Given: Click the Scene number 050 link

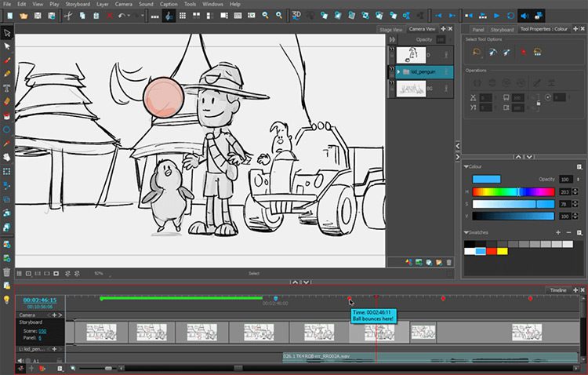Looking at the screenshot, I should click(42, 331).
